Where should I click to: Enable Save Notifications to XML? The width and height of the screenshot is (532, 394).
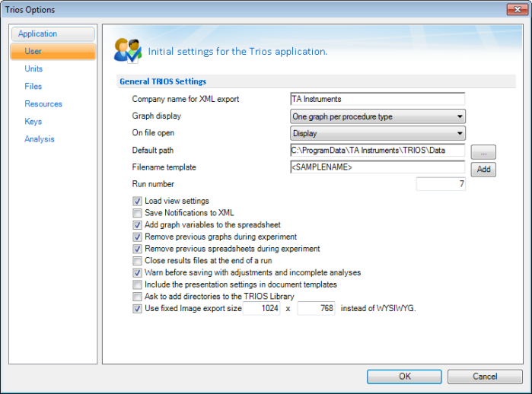coord(137,213)
